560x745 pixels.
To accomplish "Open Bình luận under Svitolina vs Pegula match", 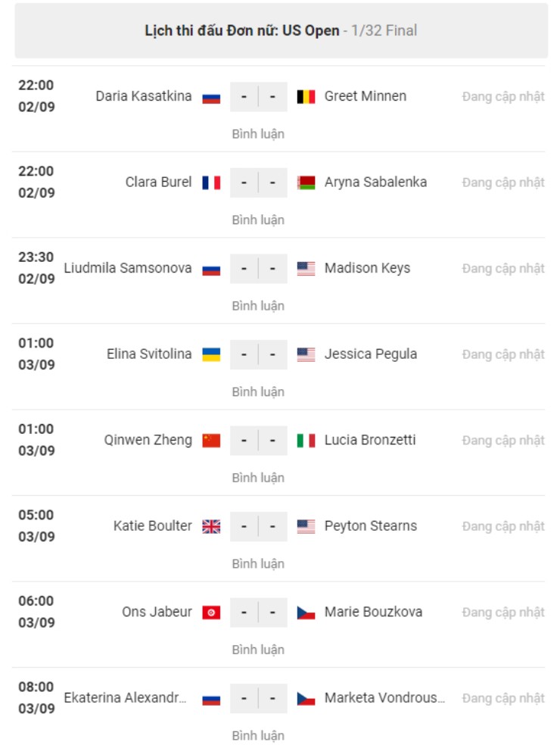I will click(258, 391).
